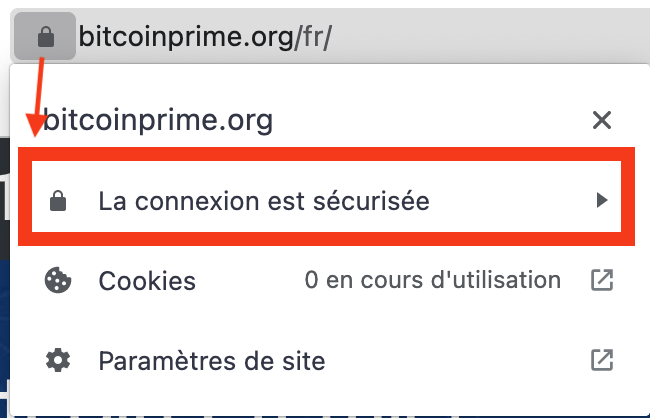Screen dimensions: 650x418
Task: Click the /fr/ path in the URL
Action: (x=313, y=37)
